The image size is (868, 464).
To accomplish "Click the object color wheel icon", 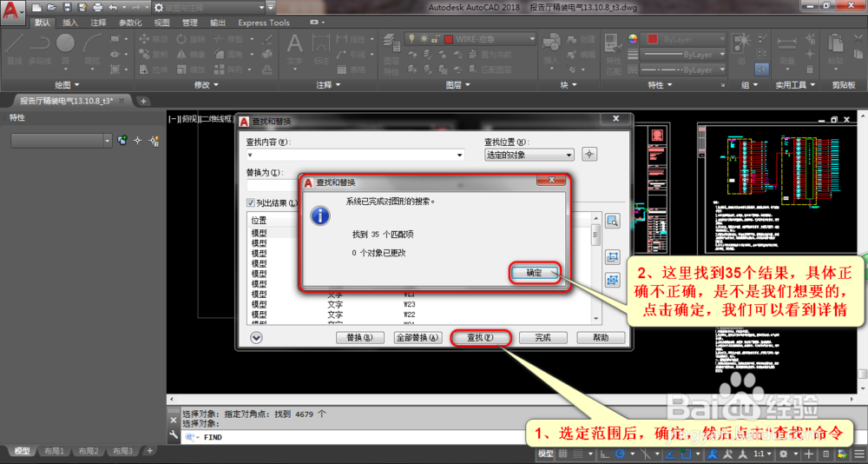I will coord(633,39).
